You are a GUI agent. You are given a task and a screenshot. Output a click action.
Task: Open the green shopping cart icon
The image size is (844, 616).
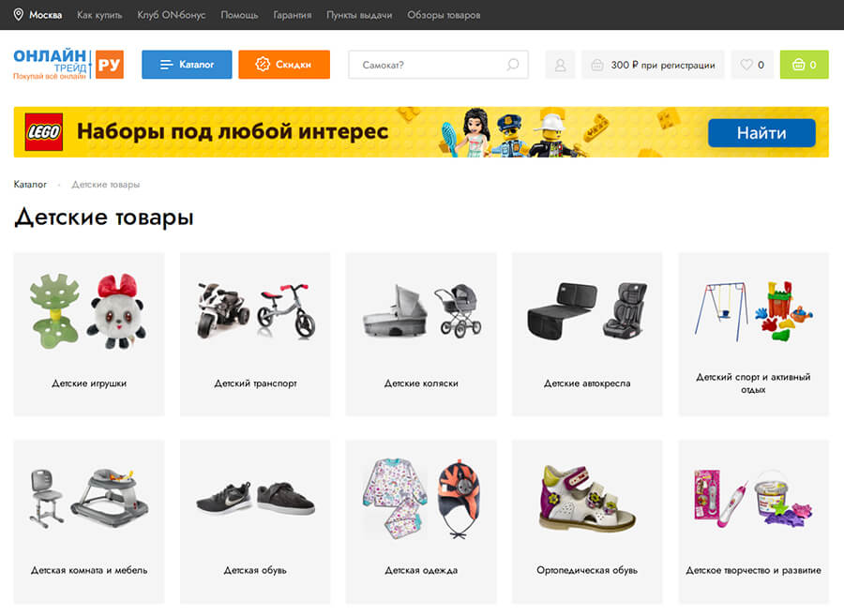(x=805, y=65)
